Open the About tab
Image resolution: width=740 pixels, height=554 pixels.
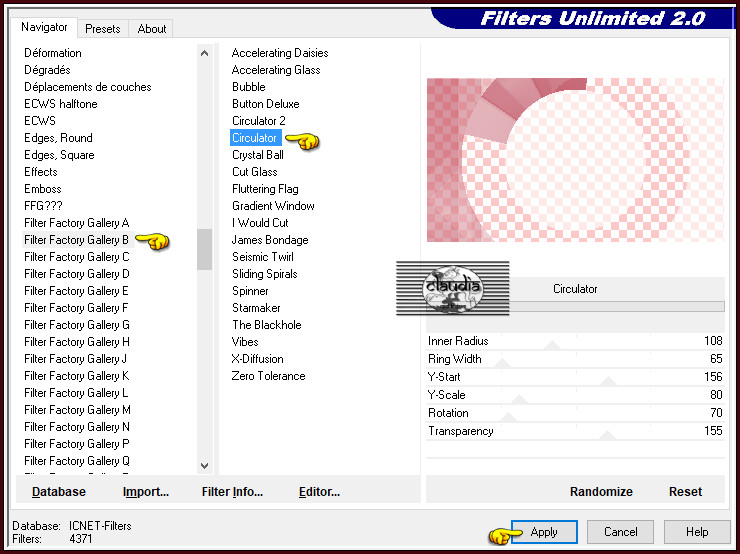pos(151,29)
